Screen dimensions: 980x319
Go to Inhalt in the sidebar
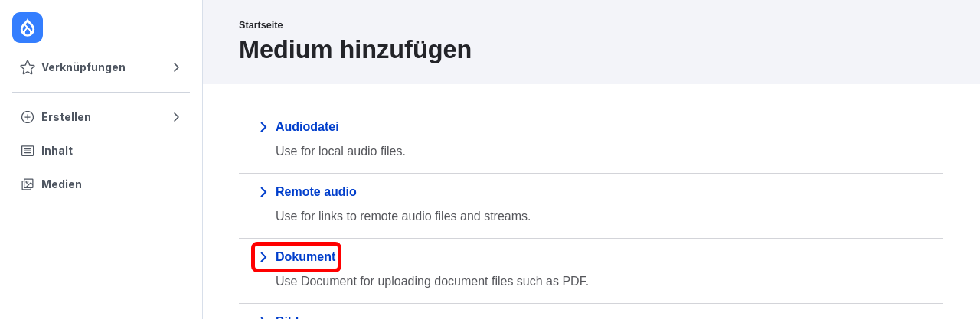click(101, 151)
